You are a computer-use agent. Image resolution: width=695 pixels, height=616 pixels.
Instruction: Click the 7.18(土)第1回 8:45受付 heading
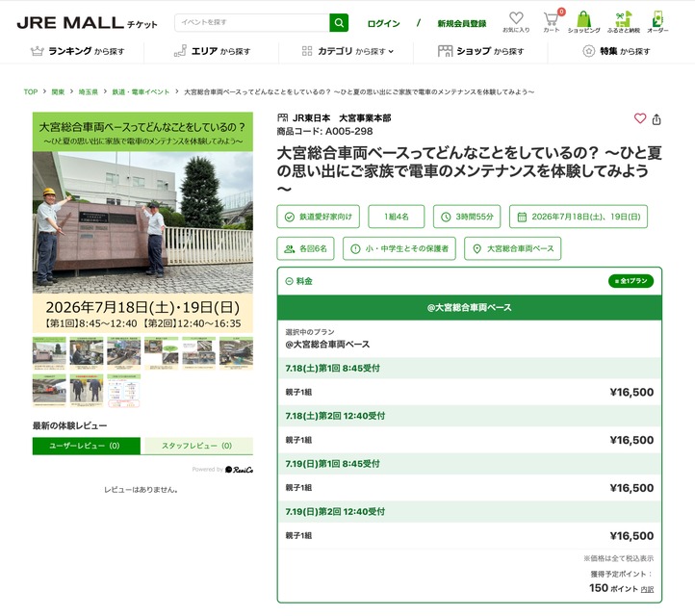pyautogui.click(x=332, y=369)
